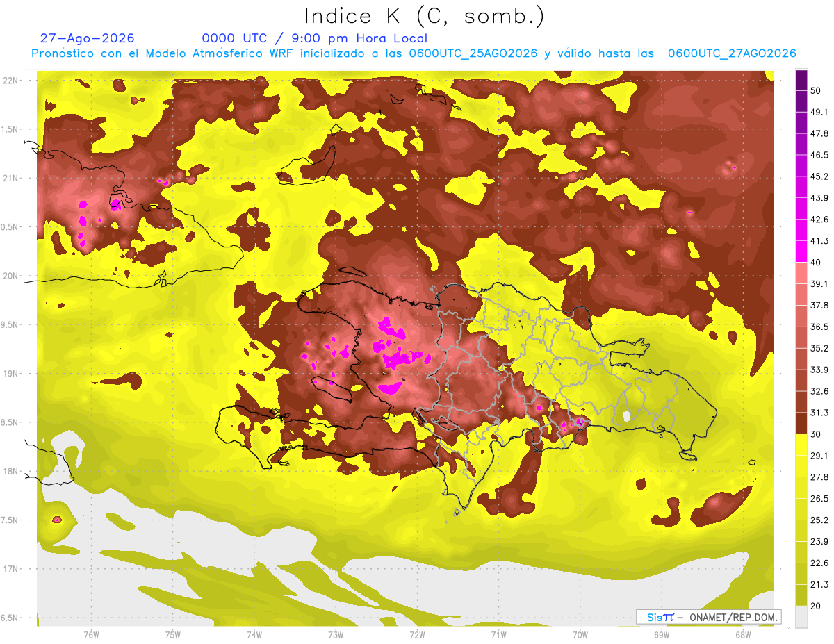Click the colorbar value "47.8"

(819, 133)
